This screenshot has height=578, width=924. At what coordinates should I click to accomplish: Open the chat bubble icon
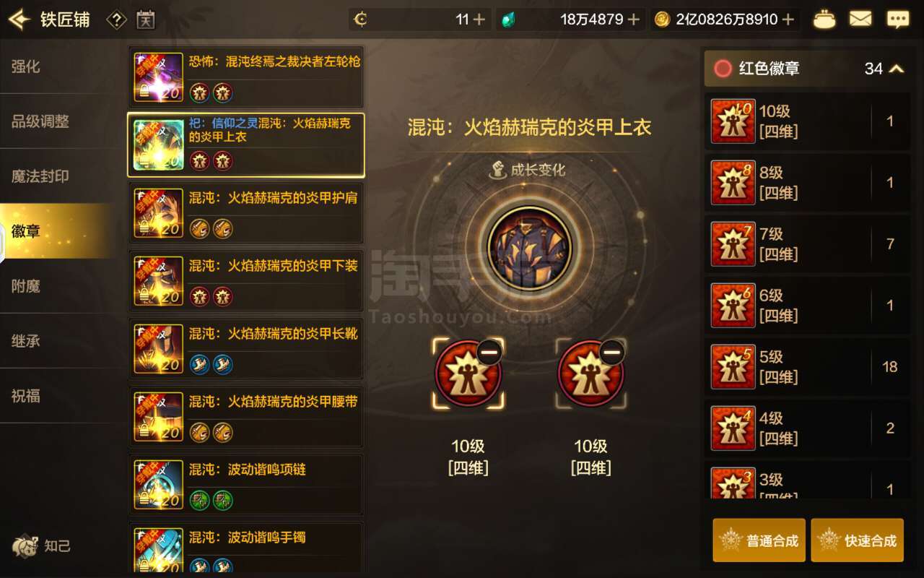[898, 20]
